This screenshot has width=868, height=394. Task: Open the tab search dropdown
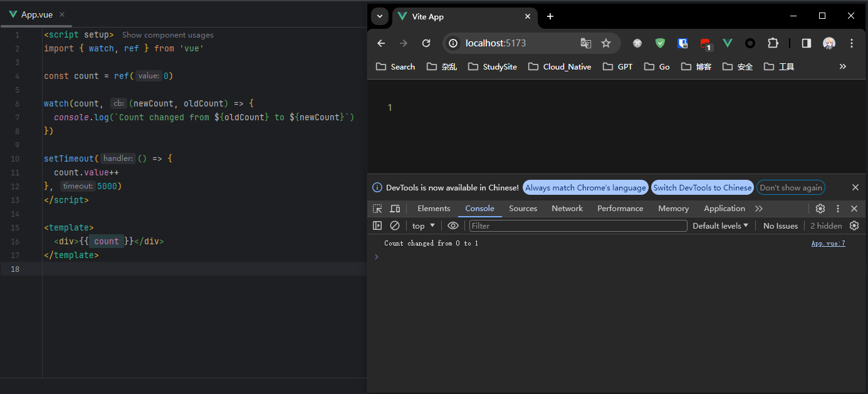point(380,16)
